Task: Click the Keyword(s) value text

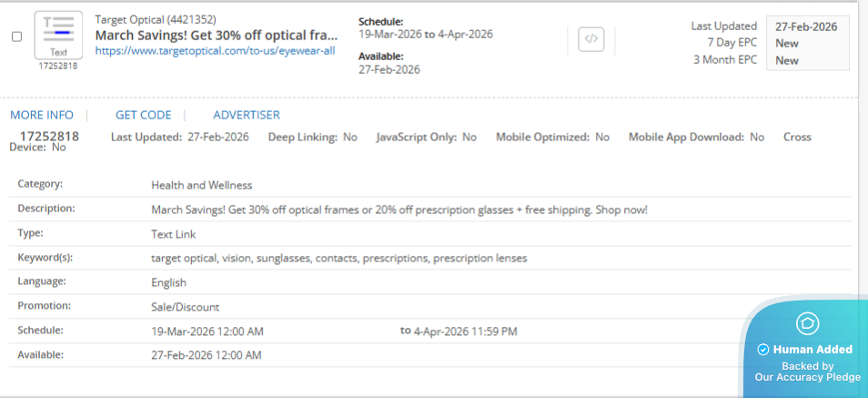Action: click(x=338, y=258)
